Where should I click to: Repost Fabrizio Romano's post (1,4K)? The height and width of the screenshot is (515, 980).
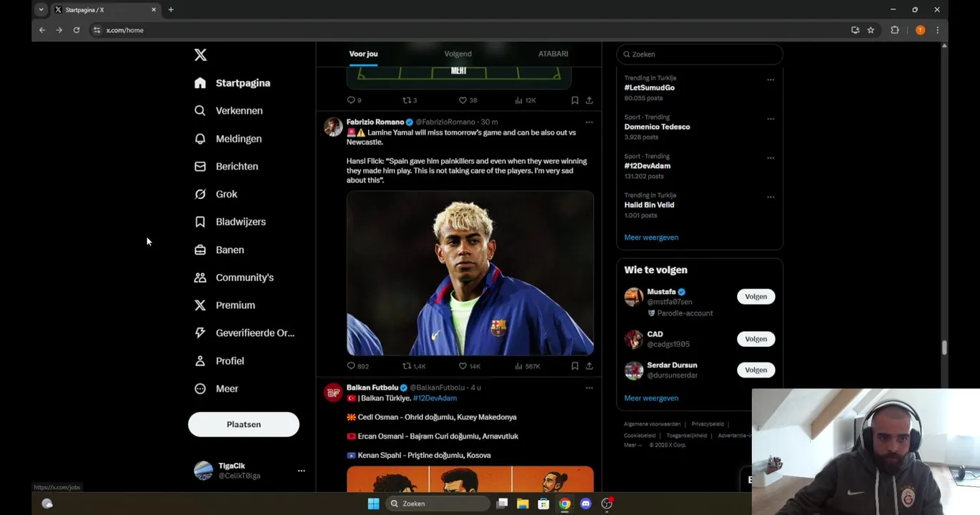[x=414, y=366]
